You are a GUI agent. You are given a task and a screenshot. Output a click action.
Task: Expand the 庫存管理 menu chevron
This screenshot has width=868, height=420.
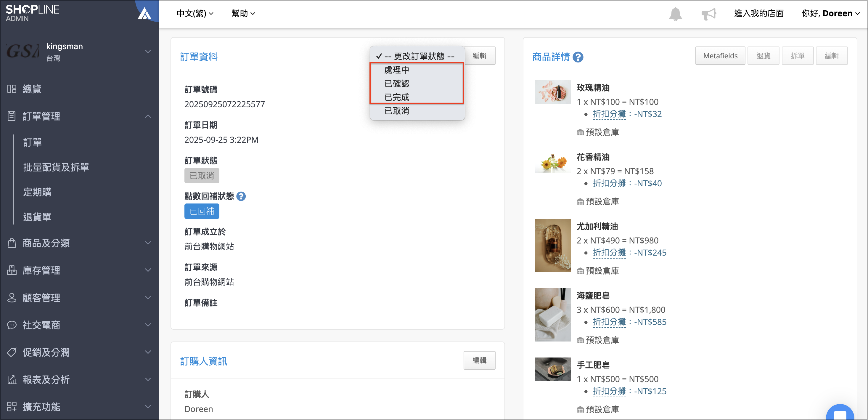[148, 270]
